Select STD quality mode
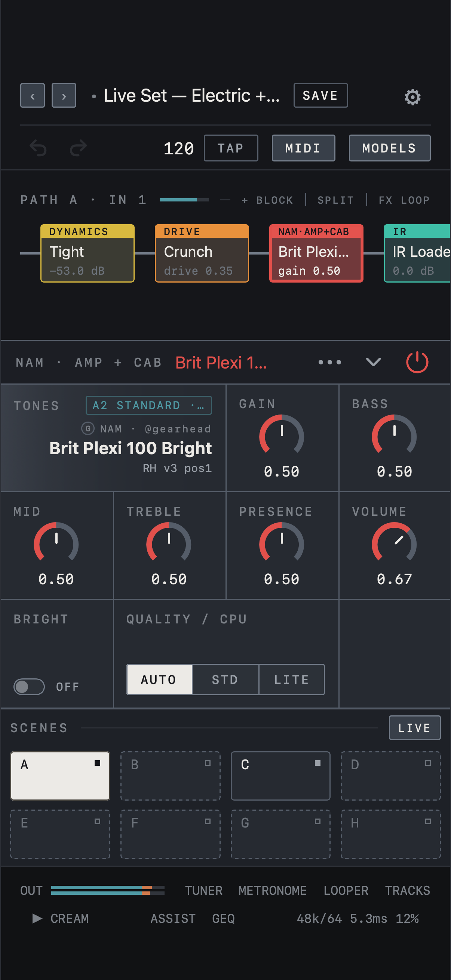The height and width of the screenshot is (980, 451). pos(226,679)
